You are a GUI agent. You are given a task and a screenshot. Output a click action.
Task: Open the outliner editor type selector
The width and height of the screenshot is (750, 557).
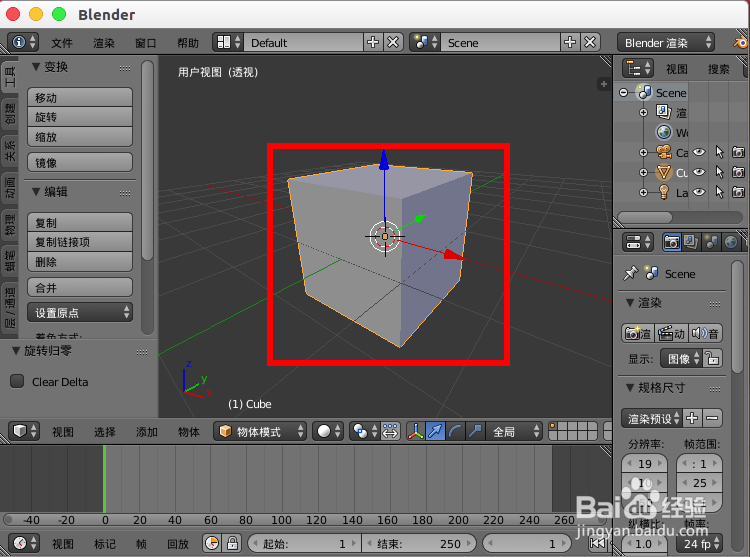[x=638, y=68]
